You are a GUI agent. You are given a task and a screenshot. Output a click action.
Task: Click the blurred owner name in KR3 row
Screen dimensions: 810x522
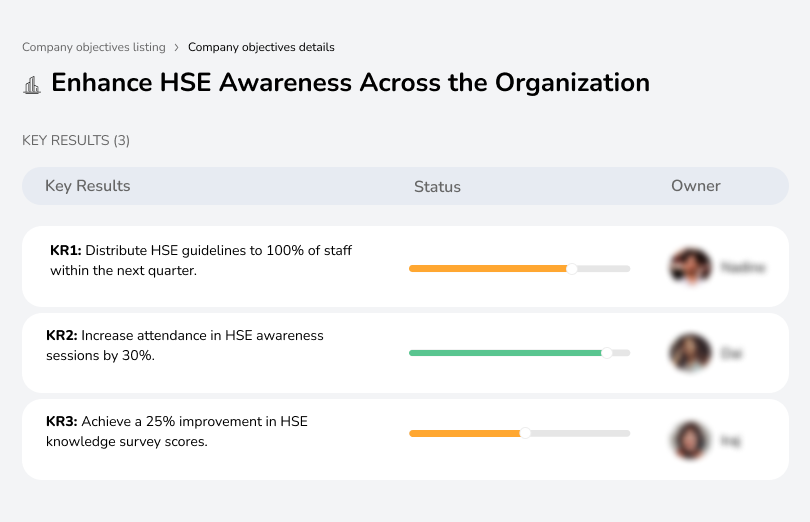pos(731,441)
